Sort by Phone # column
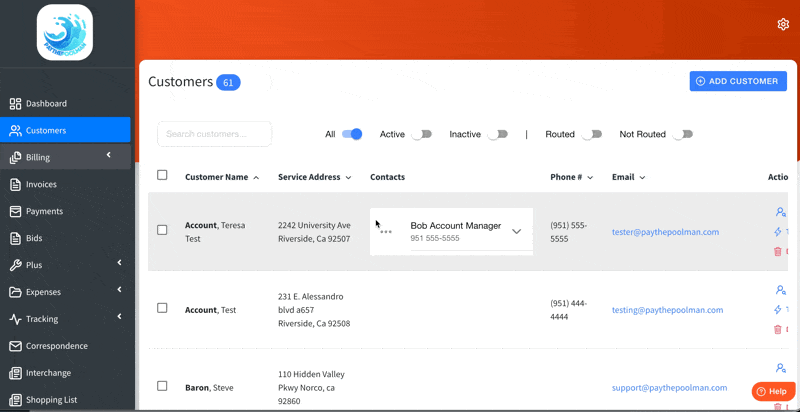Viewport: 800px width, 412px height. (x=571, y=177)
